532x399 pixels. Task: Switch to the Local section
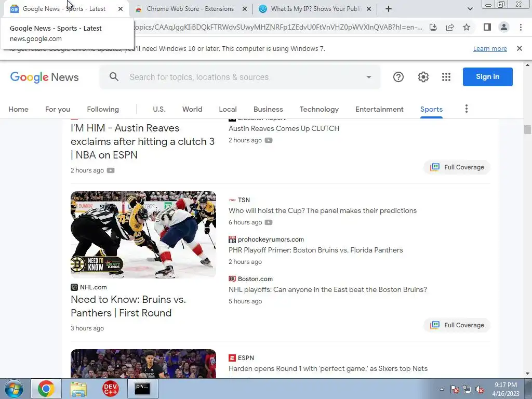click(228, 109)
